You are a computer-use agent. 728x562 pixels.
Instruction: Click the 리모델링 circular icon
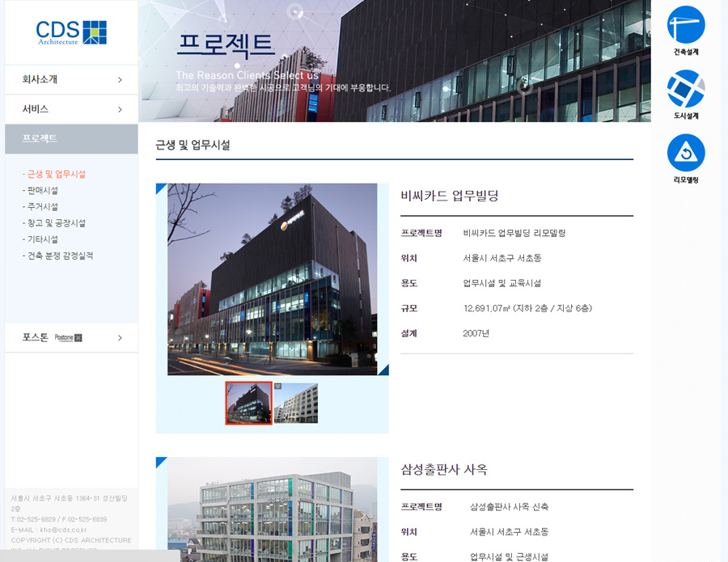pos(686,153)
